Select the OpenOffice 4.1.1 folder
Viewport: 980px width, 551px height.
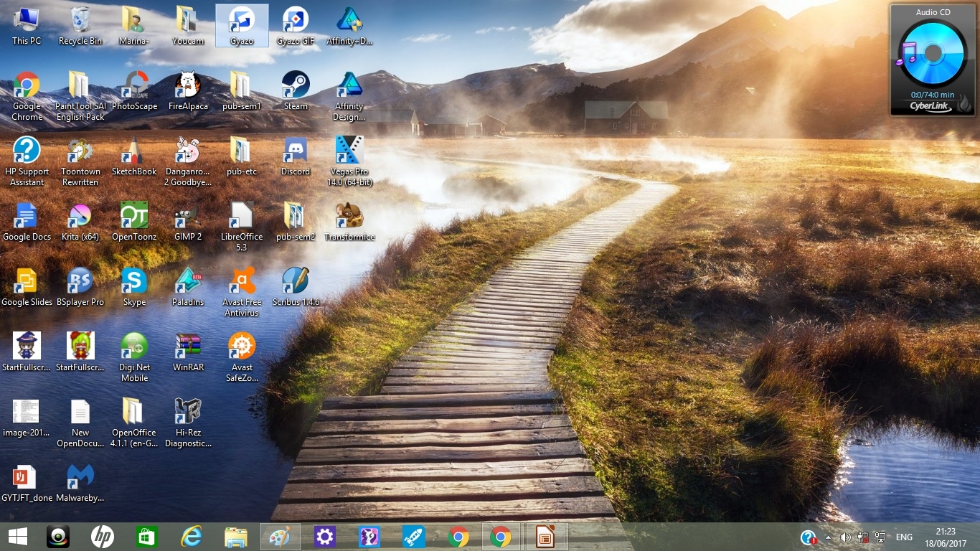(134, 423)
